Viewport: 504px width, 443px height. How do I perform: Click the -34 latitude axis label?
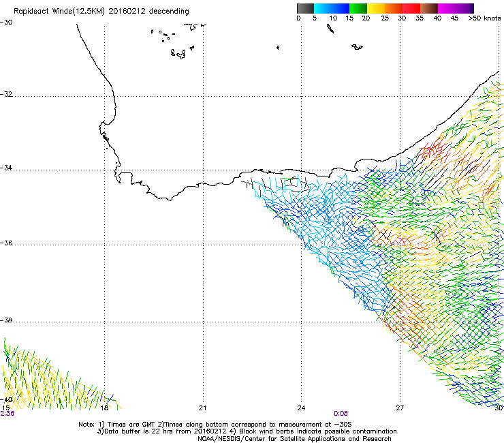(6, 168)
